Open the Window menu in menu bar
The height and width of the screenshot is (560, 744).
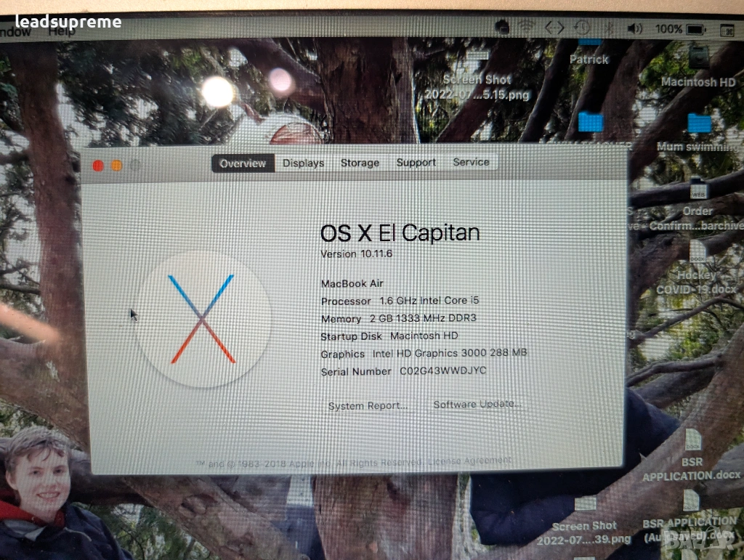point(15,32)
